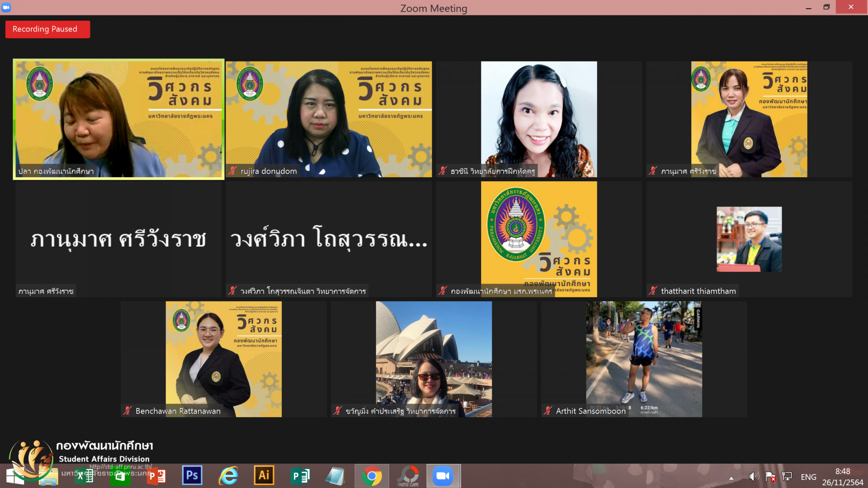Click the Zoom taskbar icon
The width and height of the screenshot is (868, 488).
point(443,476)
